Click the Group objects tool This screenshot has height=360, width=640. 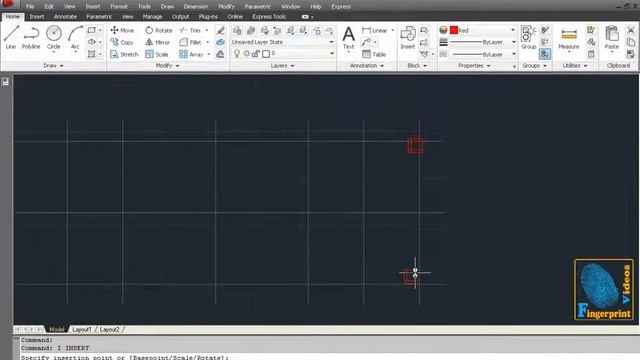pyautogui.click(x=529, y=37)
